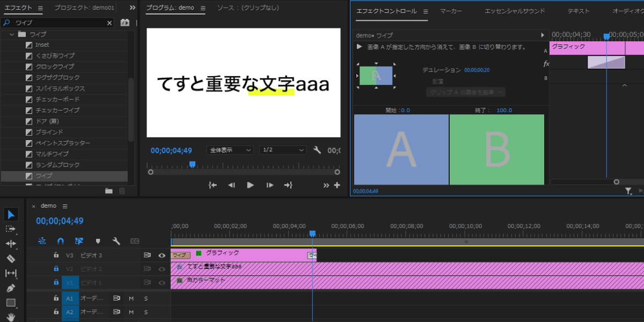Open Program monitor button editor plus
644x322 pixels.
[x=337, y=185]
